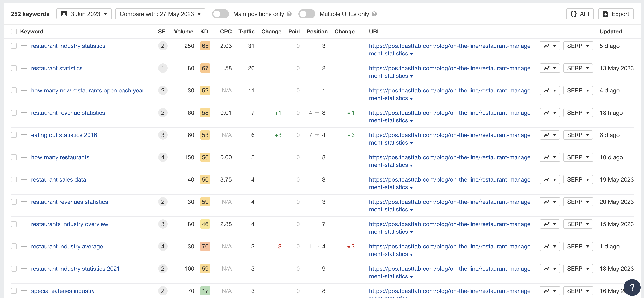This screenshot has width=644, height=298.
Task: Toggle the Multiple URLs only switch
Action: 307,14
